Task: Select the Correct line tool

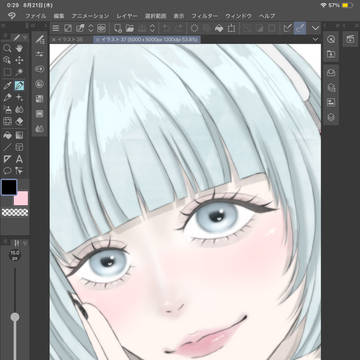Action: tap(19, 171)
